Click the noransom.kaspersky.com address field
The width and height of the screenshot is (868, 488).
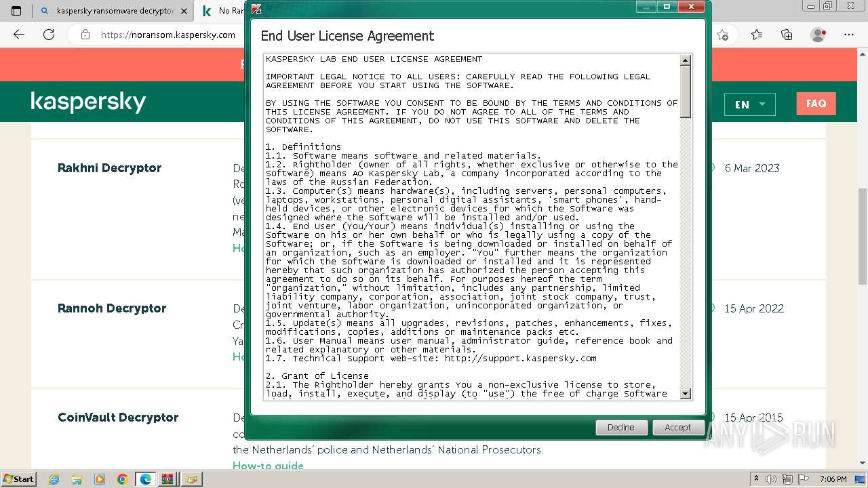pyautogui.click(x=167, y=35)
